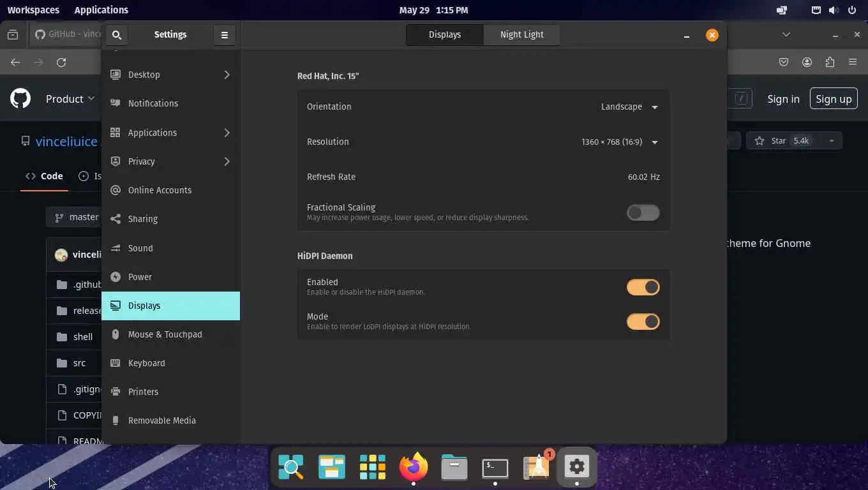The height and width of the screenshot is (490, 868).
Task: Click the Removable Media icon in sidebar
Action: (116, 420)
